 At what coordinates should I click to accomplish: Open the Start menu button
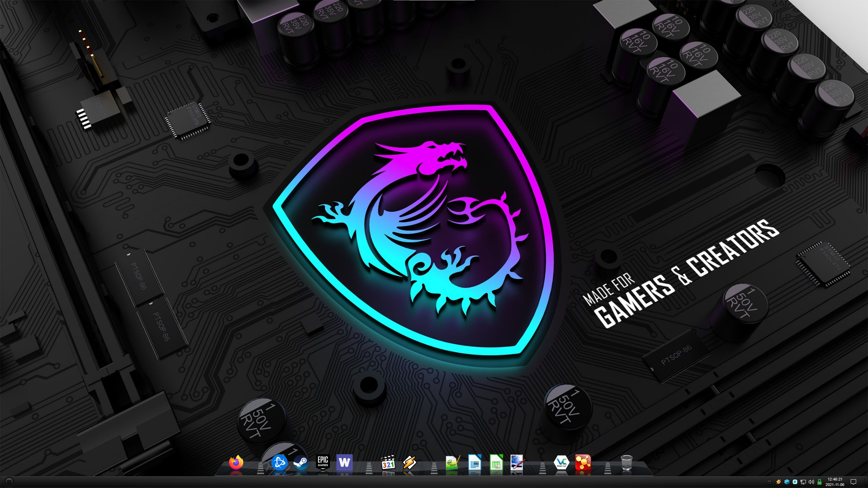point(9,482)
